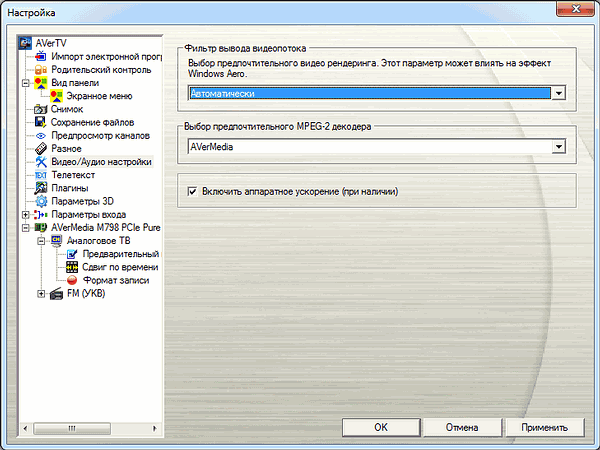Select Плагины label in tree
The height and width of the screenshot is (450, 600).
click(70, 188)
